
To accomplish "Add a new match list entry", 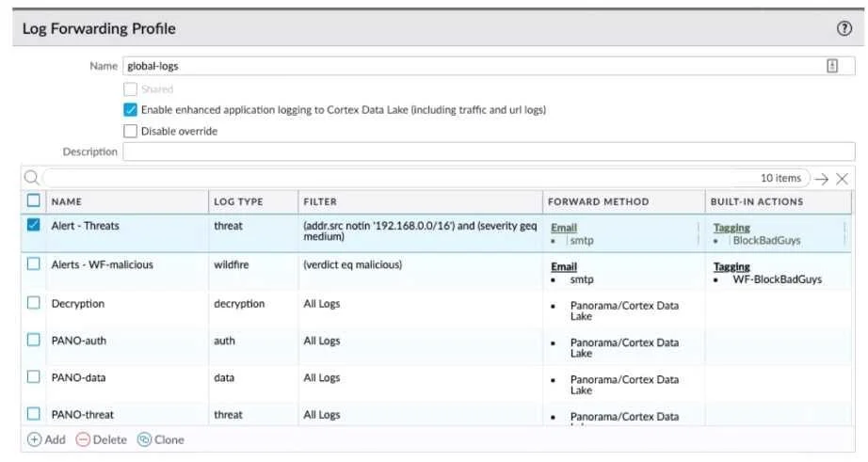I will coord(46,439).
